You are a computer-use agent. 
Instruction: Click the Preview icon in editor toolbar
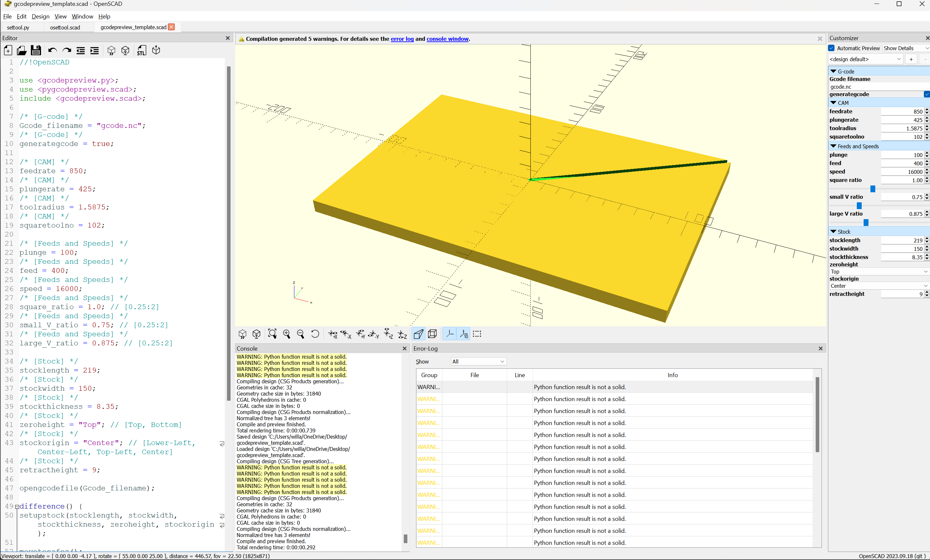(111, 50)
